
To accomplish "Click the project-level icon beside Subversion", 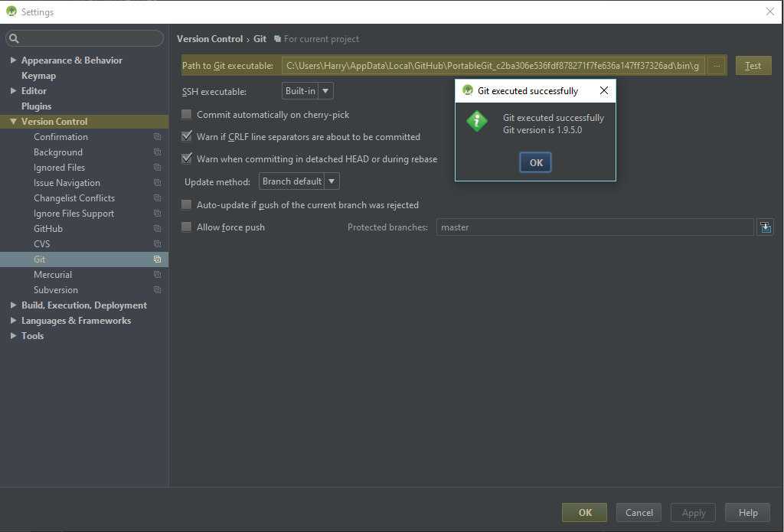I will point(157,290).
